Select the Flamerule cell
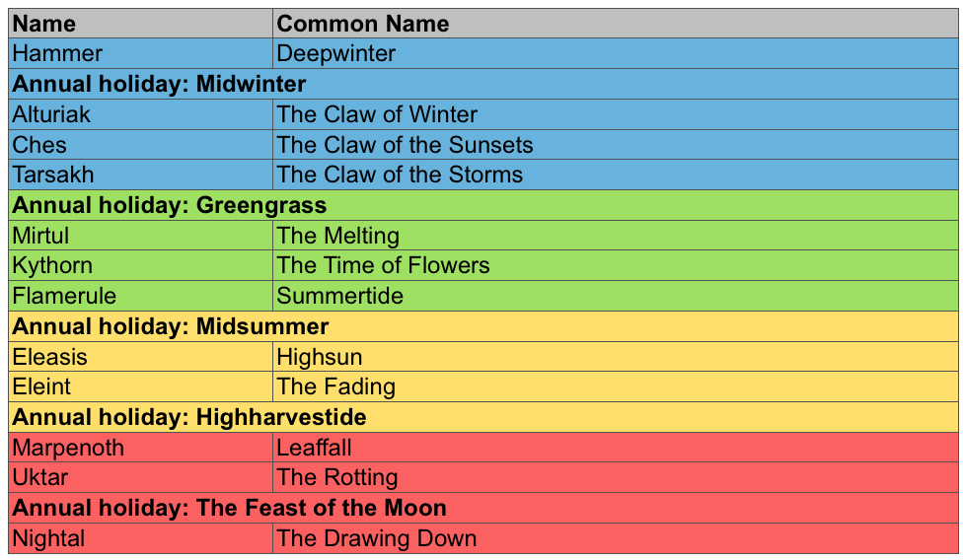963x560 pixels. (141, 296)
